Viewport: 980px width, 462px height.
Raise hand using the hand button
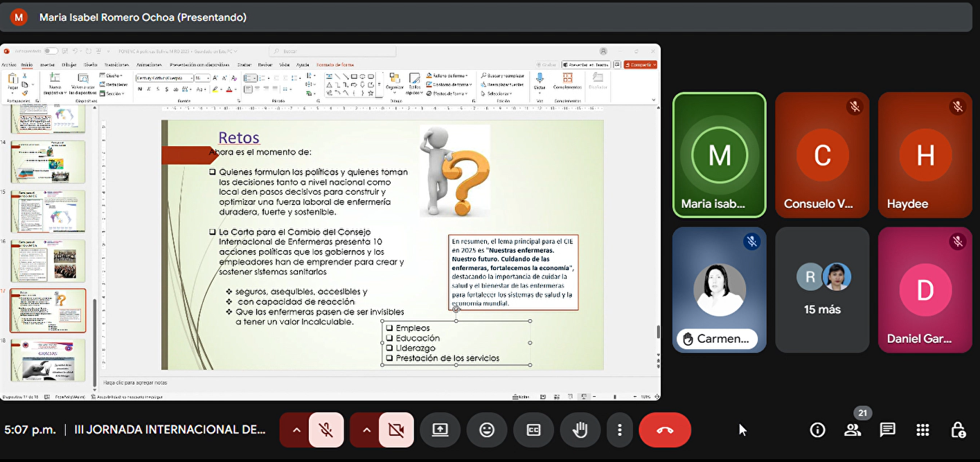(x=580, y=430)
